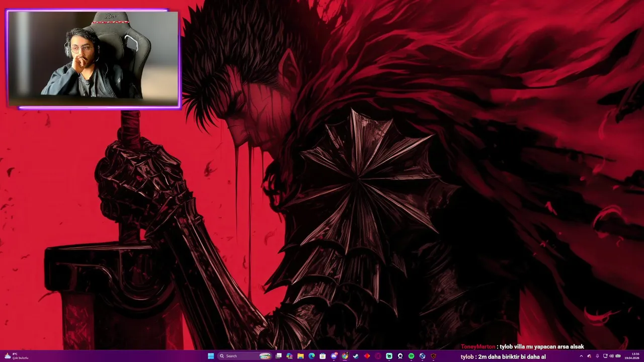Open the orange shield app icon
644x362 pixels.
[x=433, y=356]
